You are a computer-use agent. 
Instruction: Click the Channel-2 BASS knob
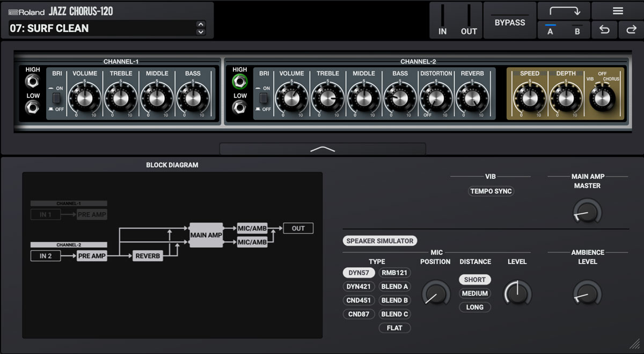(x=400, y=98)
